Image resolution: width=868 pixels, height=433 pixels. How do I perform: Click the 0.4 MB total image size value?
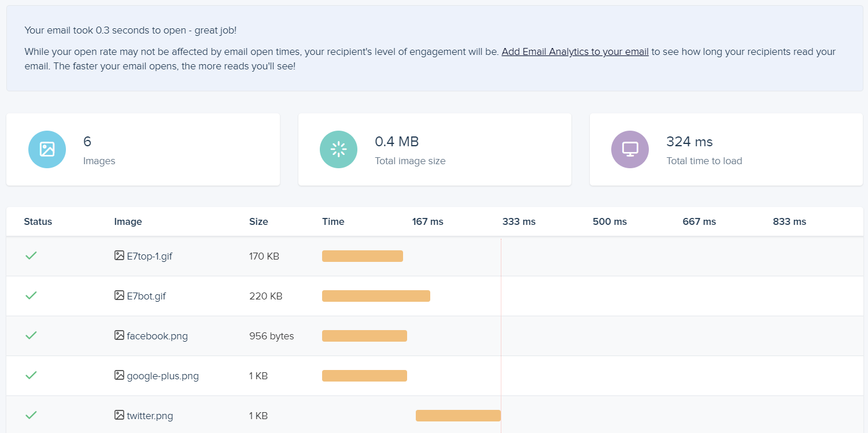pyautogui.click(x=397, y=142)
